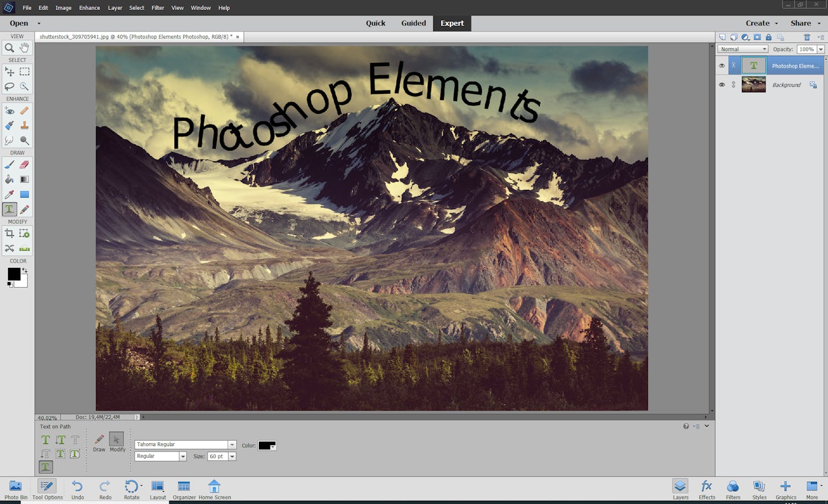Screen dimensions: 828x504
Task: Select the Crop tool under Modify
Action: point(9,233)
